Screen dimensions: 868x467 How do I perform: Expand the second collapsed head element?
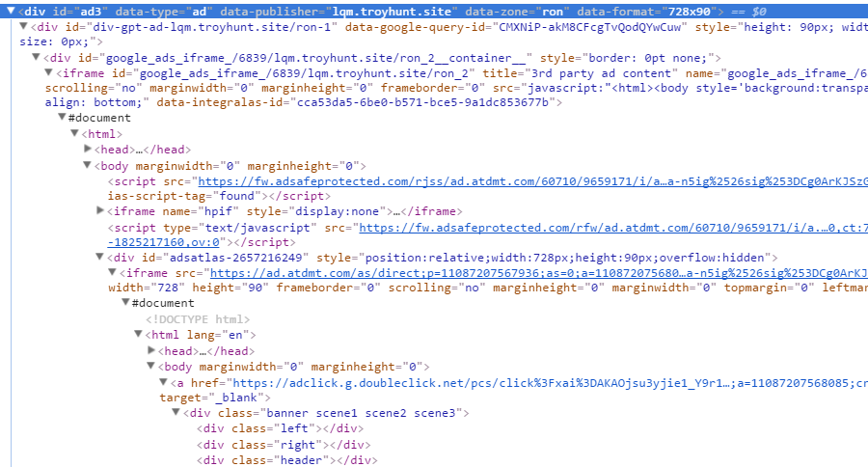tap(151, 350)
